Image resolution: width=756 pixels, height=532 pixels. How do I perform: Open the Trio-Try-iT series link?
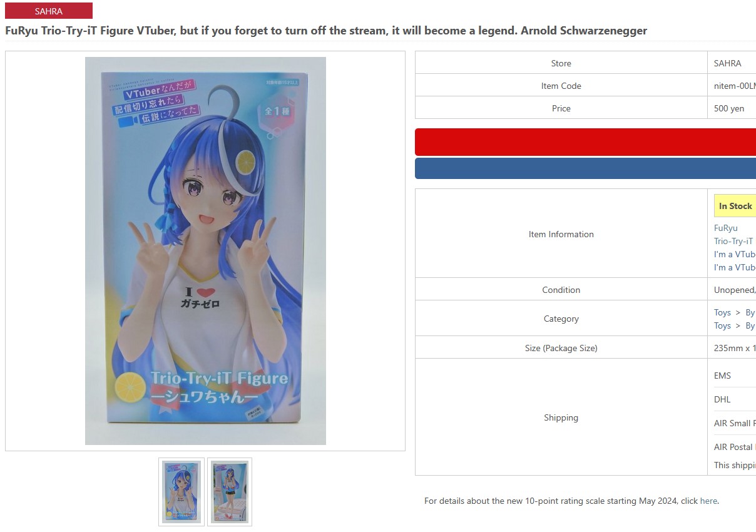click(733, 241)
